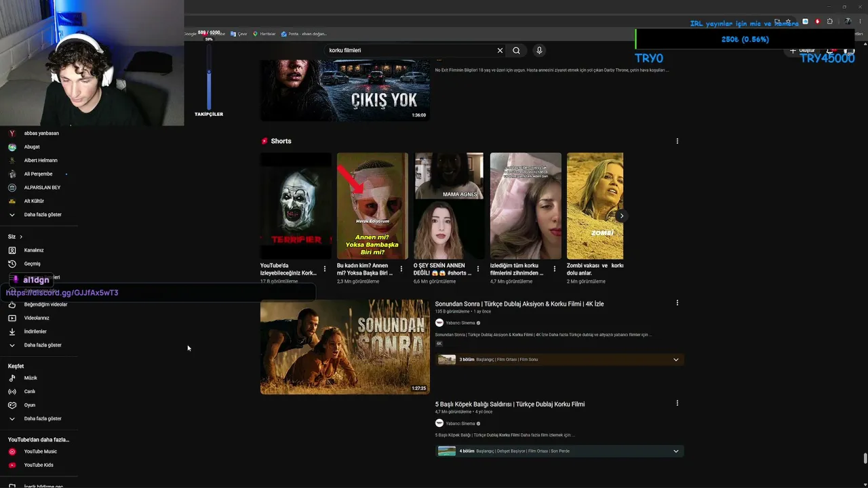This screenshot has width=868, height=488.
Task: Open the MAMA AGNES short thumbnail
Action: (449, 206)
